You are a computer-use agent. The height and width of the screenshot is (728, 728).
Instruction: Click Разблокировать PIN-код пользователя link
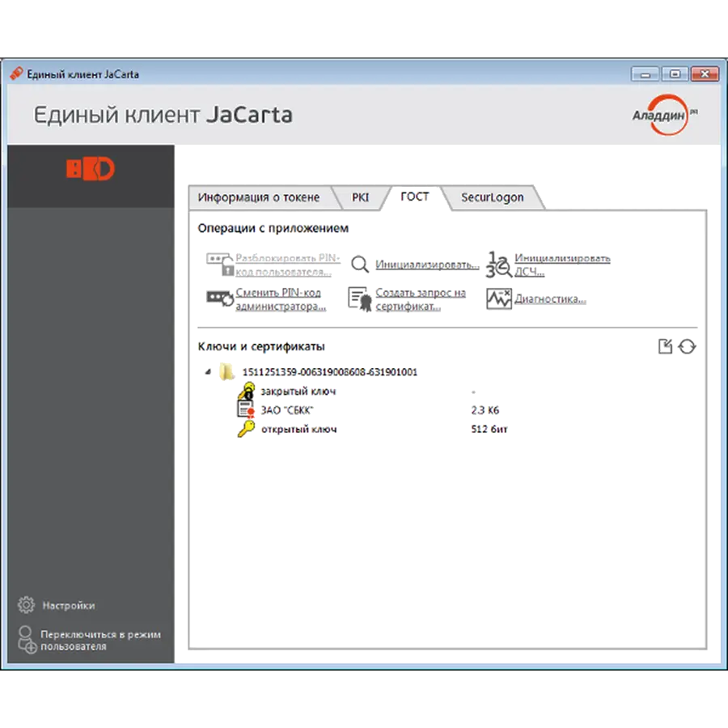coord(288,265)
